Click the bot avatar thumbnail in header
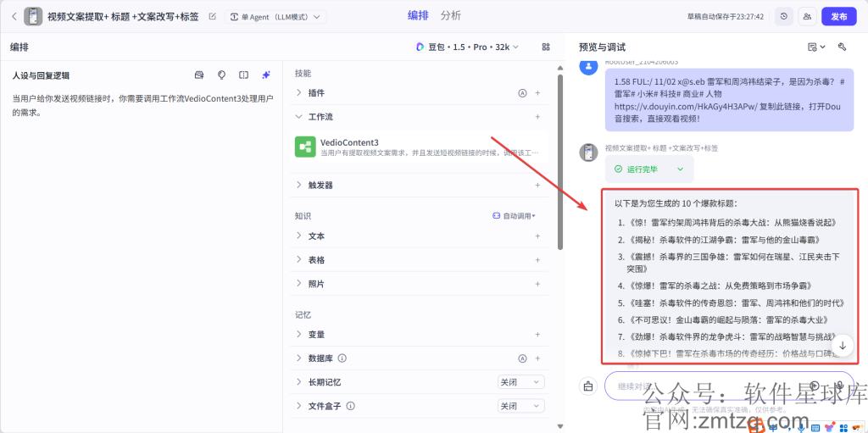The image size is (868, 433). tap(33, 17)
